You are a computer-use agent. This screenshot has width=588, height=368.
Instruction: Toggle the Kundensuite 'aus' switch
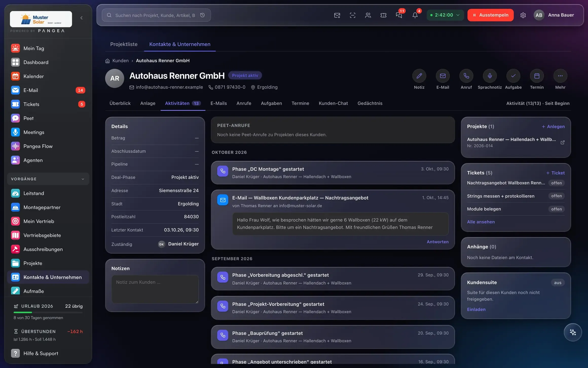pyautogui.click(x=558, y=282)
